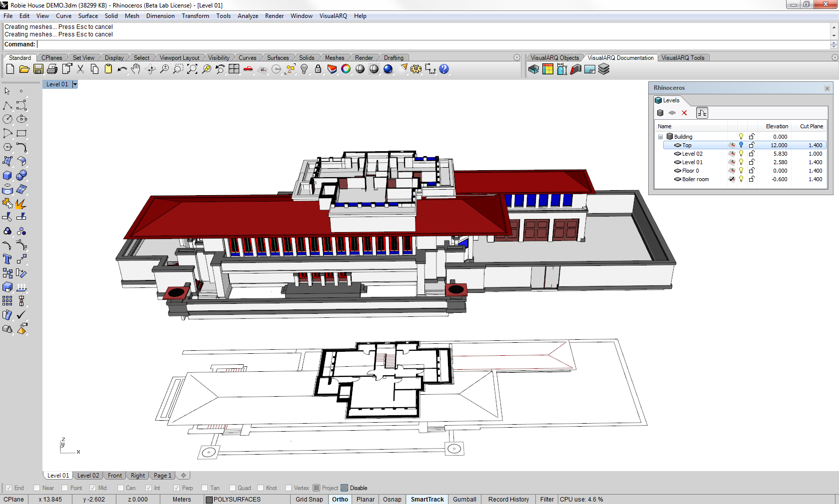
Task: Click Record History in status bar
Action: [508, 500]
